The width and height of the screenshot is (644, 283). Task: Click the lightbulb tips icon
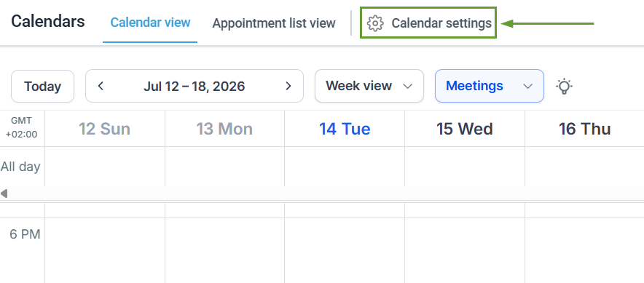tap(565, 86)
